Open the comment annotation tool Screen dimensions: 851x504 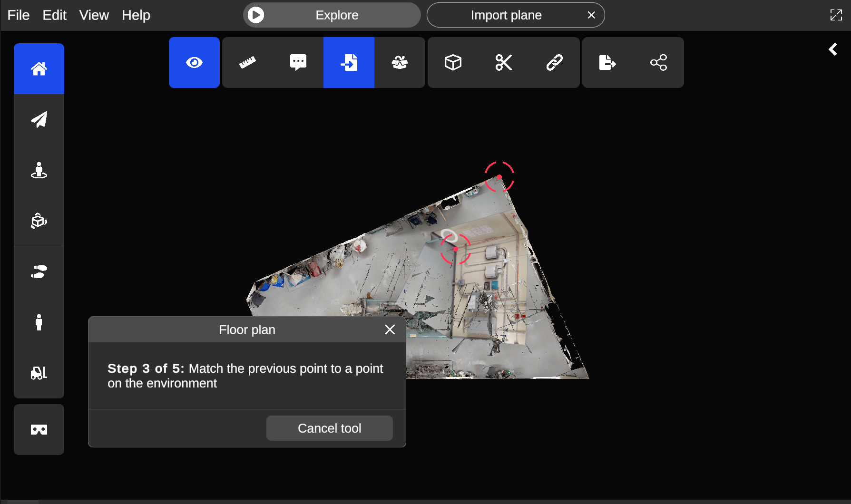click(298, 63)
